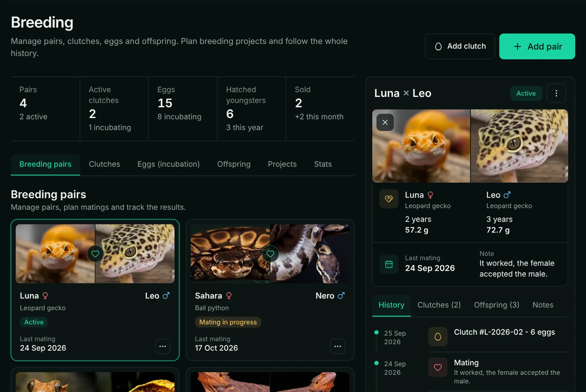The height and width of the screenshot is (392, 586).
Task: Open Leo's photo in the detail panel
Action: click(x=519, y=146)
